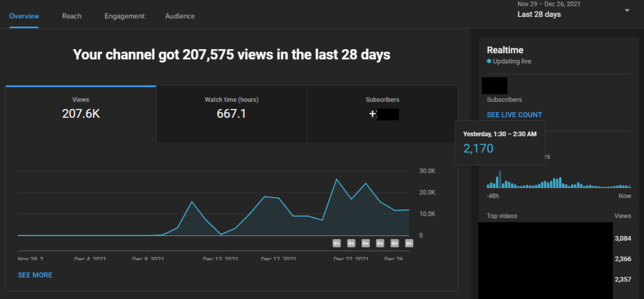Click the rightmost 9+ video marker on chart
The width and height of the screenshot is (644, 299).
(409, 243)
